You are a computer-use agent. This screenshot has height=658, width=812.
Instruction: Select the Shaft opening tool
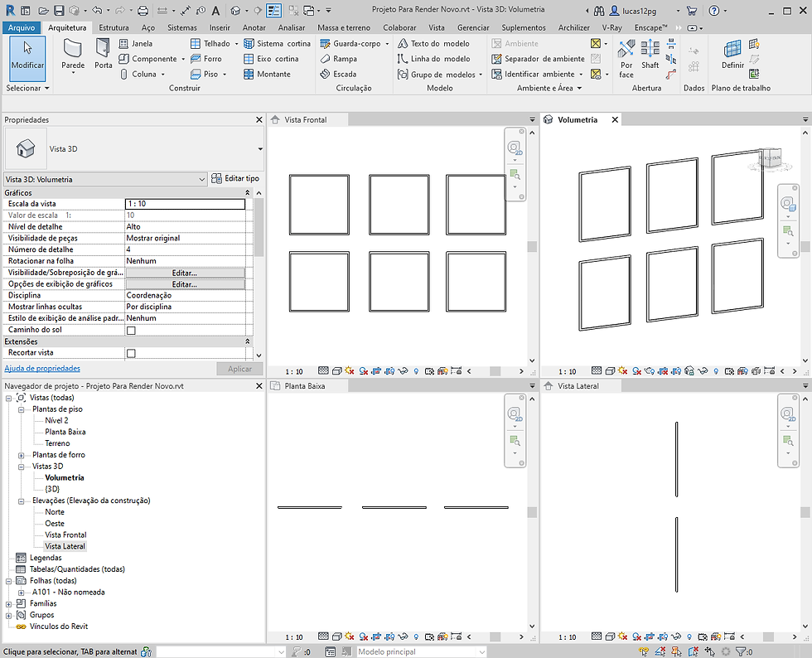(650, 55)
